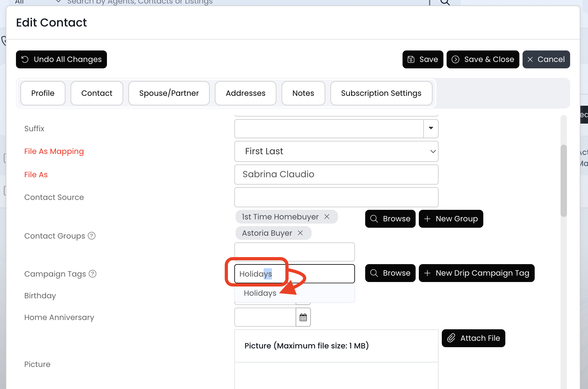Open Home Anniversary calendar picker
Image resolution: width=588 pixels, height=389 pixels.
point(303,317)
